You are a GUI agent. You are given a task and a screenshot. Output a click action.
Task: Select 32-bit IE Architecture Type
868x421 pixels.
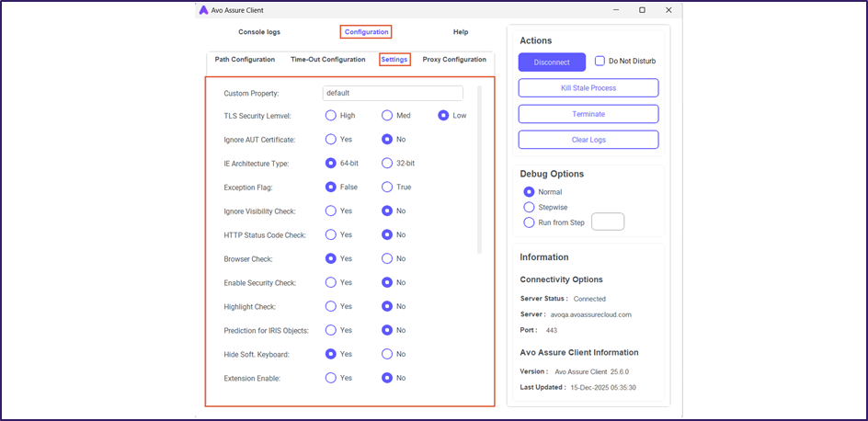[387, 164]
